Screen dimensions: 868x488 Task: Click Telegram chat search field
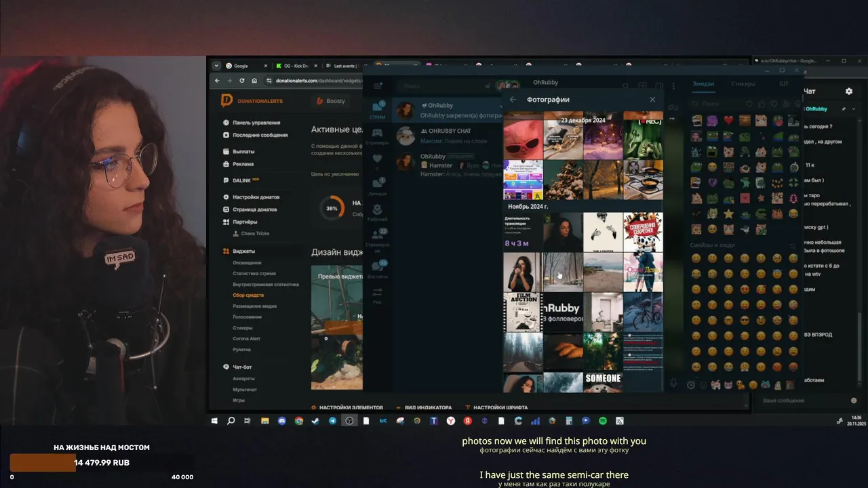[x=444, y=86]
